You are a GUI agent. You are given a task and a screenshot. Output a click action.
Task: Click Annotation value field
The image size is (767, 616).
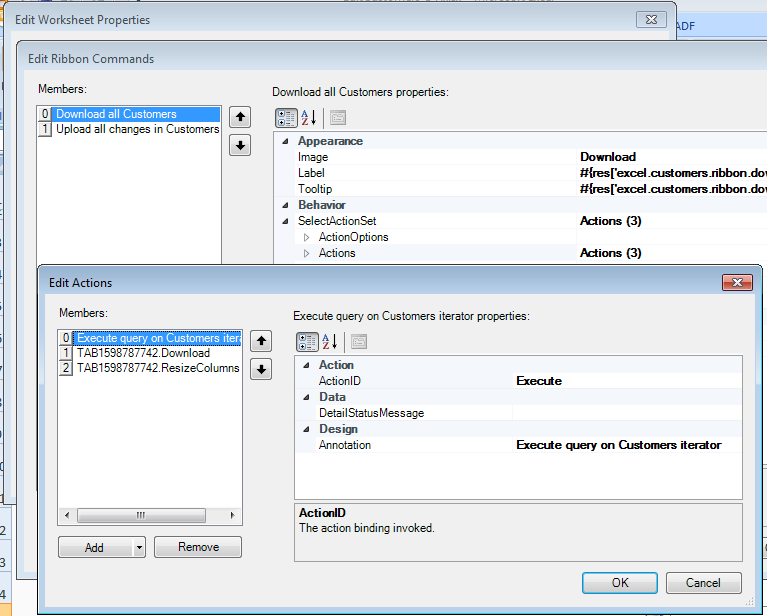click(x=627, y=445)
